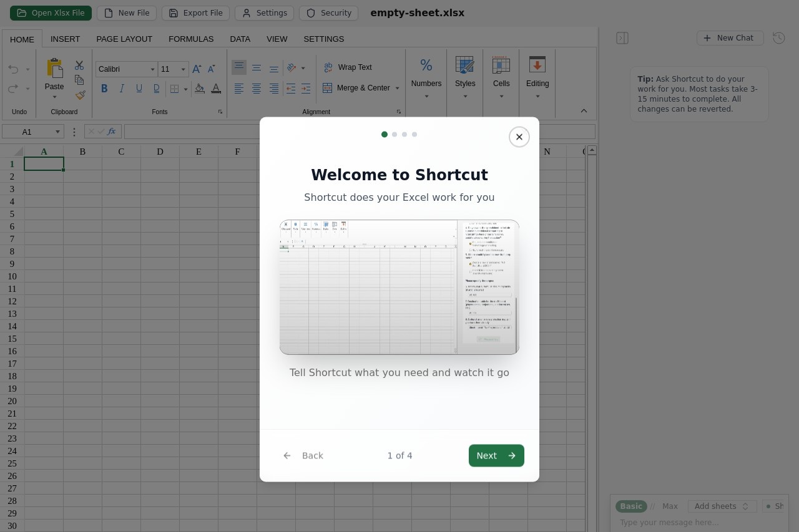Click the Undo arrow icon
799x532 pixels.
[x=13, y=69]
